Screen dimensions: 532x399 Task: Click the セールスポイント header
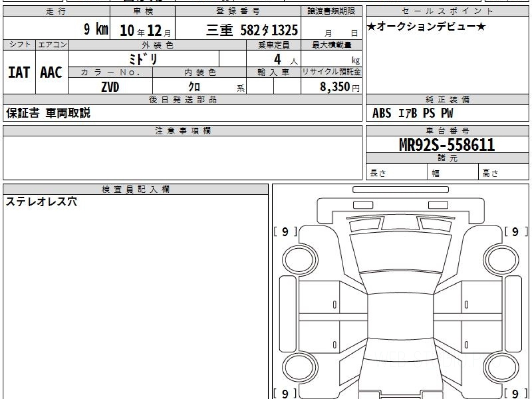coord(447,12)
